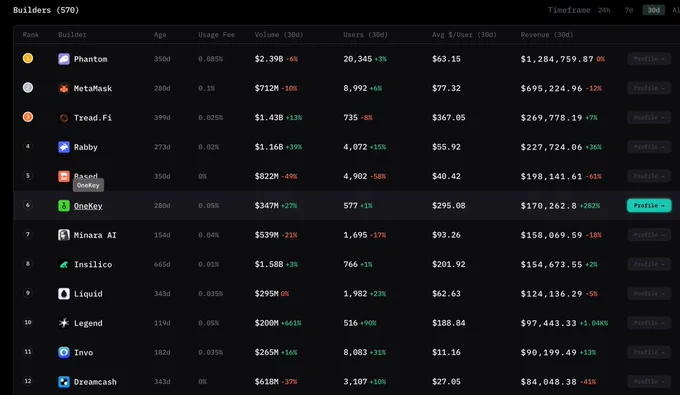Click the Tread.Fi logo icon
680x395 pixels.
point(64,118)
